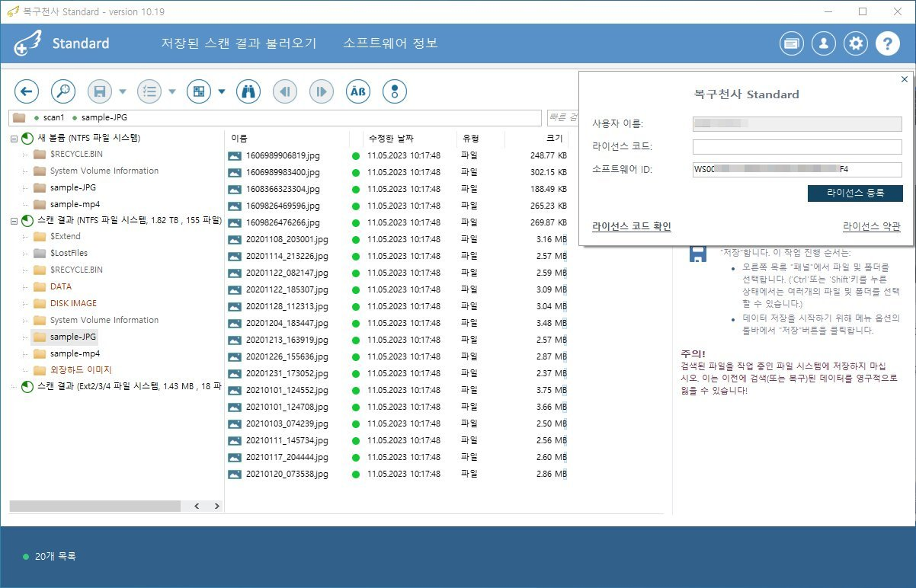Click the checklist selection icon
This screenshot has width=916, height=588.
pyautogui.click(x=149, y=91)
